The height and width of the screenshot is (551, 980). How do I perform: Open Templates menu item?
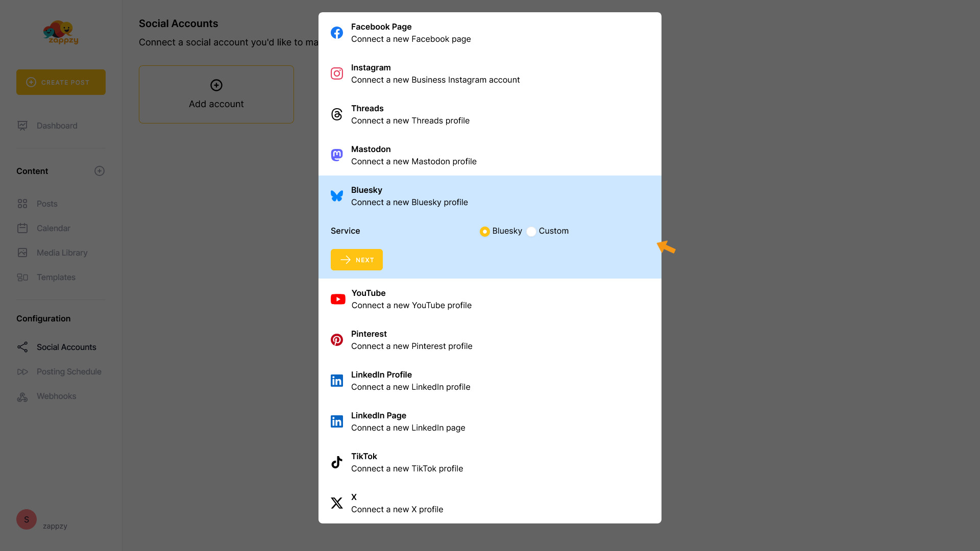pyautogui.click(x=56, y=277)
